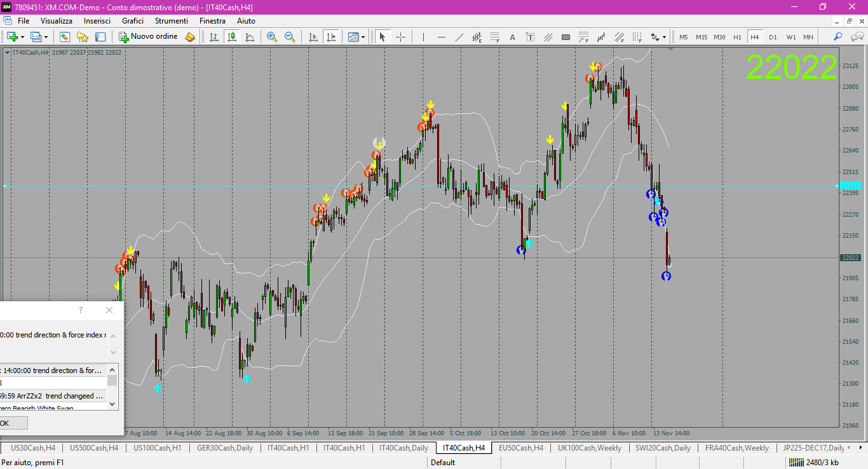Open the Finestra menu
The image size is (868, 469).
pyautogui.click(x=213, y=21)
